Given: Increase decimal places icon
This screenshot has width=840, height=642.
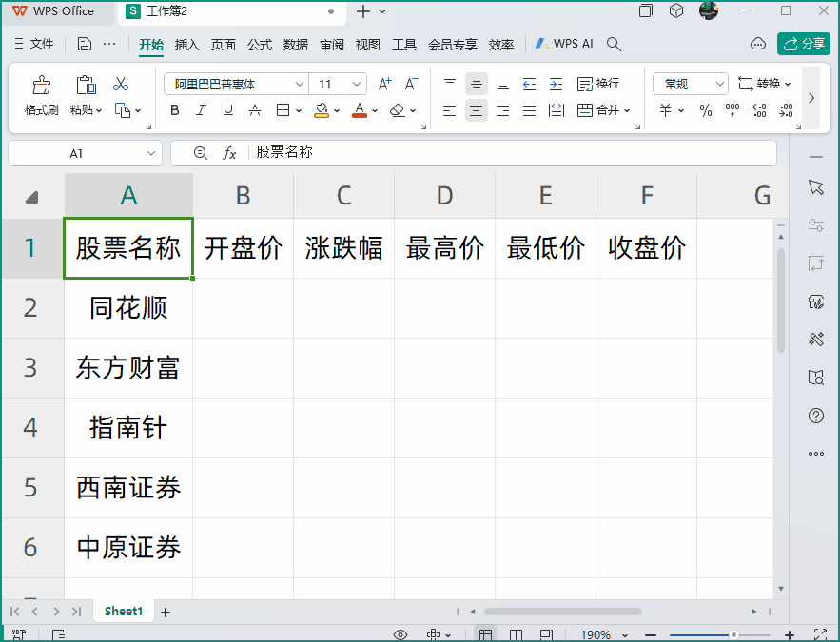Looking at the screenshot, I should point(759,110).
